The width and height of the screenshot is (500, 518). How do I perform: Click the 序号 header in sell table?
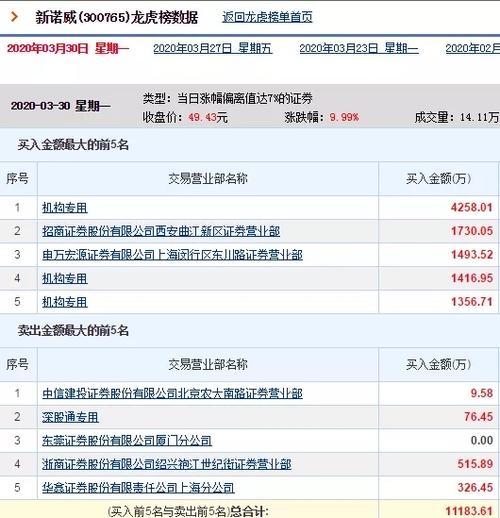17,364
